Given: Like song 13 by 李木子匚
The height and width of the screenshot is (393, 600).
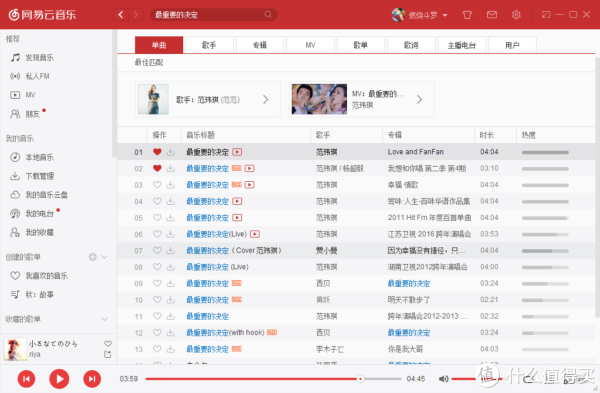Looking at the screenshot, I should [157, 349].
